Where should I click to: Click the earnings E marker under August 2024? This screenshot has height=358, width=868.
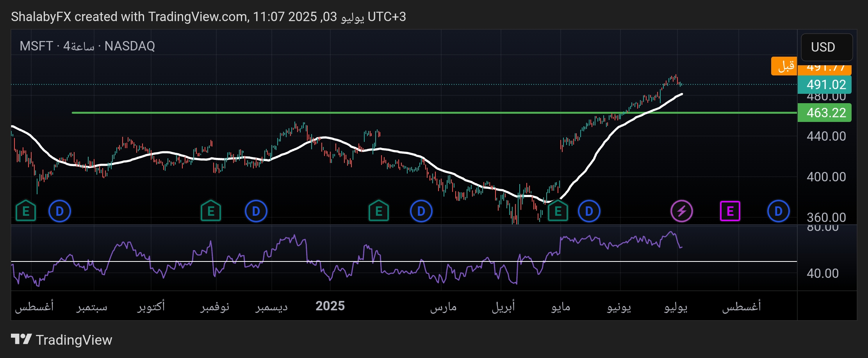[26, 211]
